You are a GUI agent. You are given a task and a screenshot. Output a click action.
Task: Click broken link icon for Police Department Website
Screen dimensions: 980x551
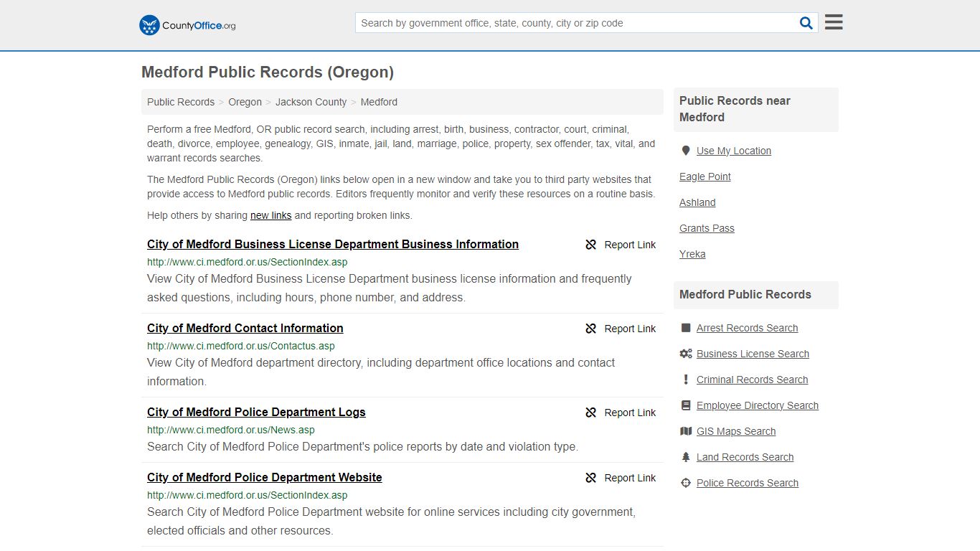tap(591, 478)
